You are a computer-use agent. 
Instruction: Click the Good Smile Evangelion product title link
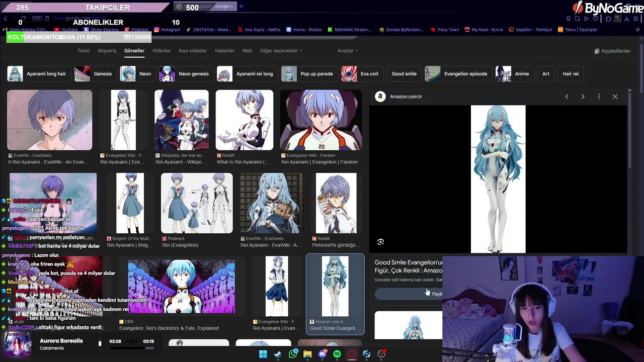[409, 266]
